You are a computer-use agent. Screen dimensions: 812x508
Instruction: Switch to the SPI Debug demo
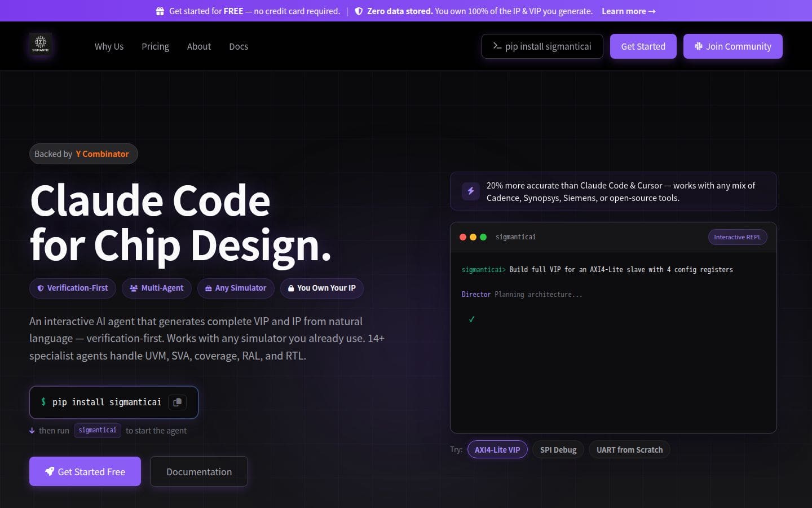point(558,450)
